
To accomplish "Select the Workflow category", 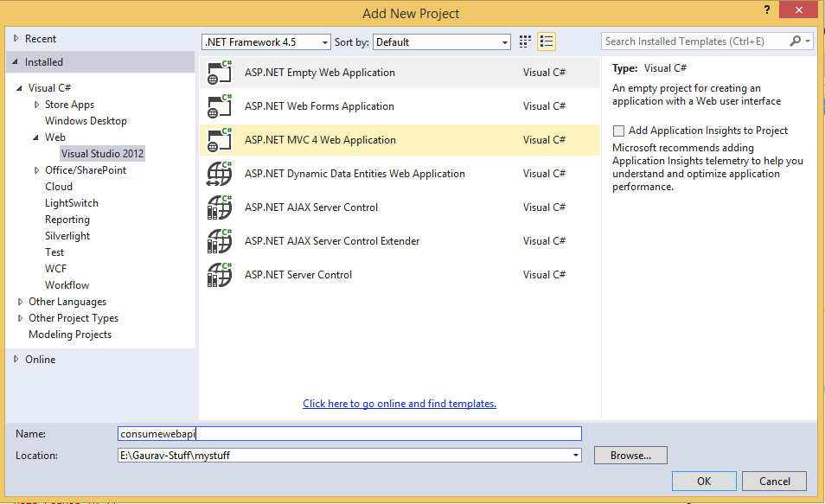I will (67, 285).
